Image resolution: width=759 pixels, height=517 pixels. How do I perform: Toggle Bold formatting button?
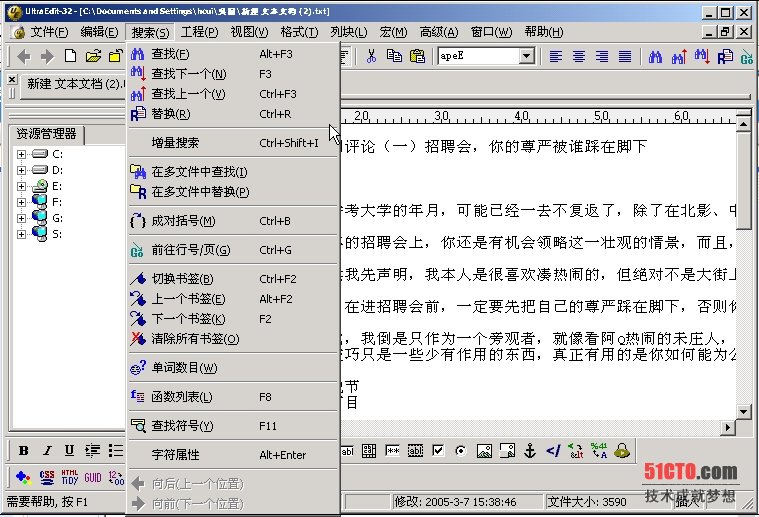point(23,451)
